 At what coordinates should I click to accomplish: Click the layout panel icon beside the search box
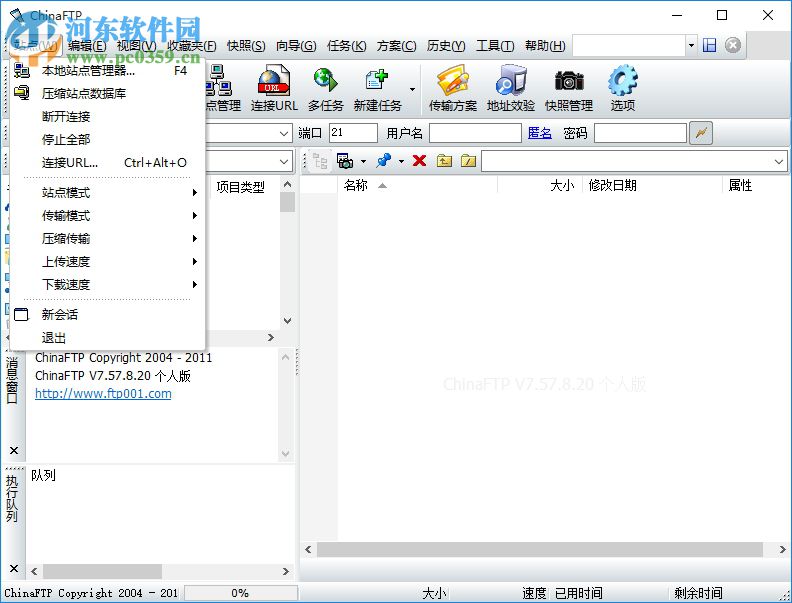(710, 45)
